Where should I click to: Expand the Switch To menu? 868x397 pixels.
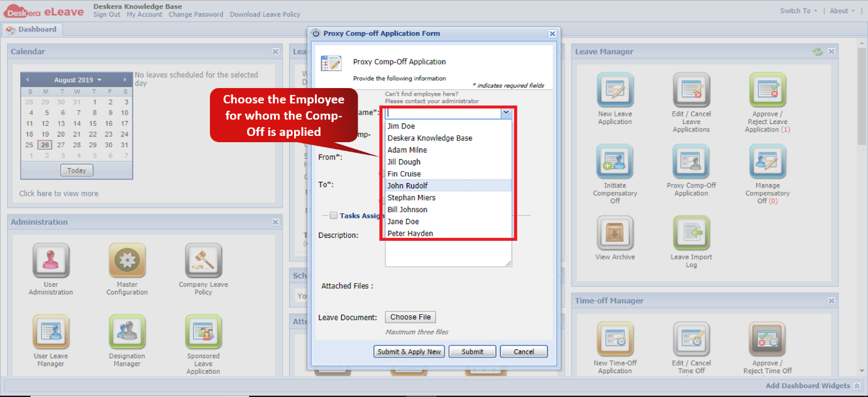pyautogui.click(x=796, y=11)
